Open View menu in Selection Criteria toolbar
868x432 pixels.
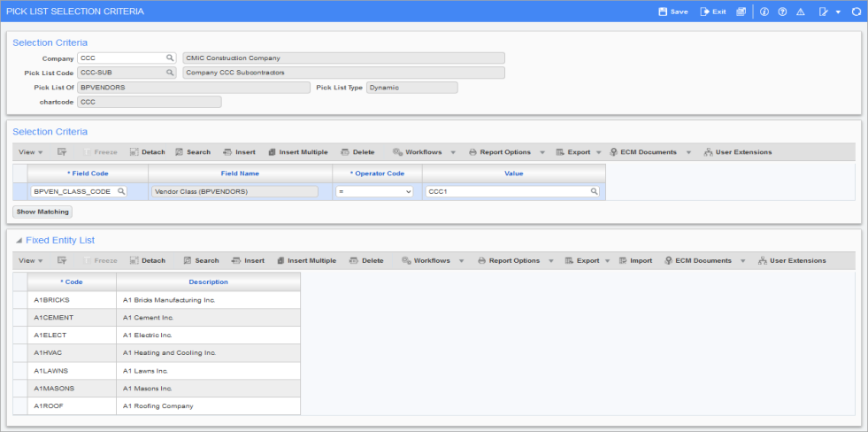click(x=30, y=151)
